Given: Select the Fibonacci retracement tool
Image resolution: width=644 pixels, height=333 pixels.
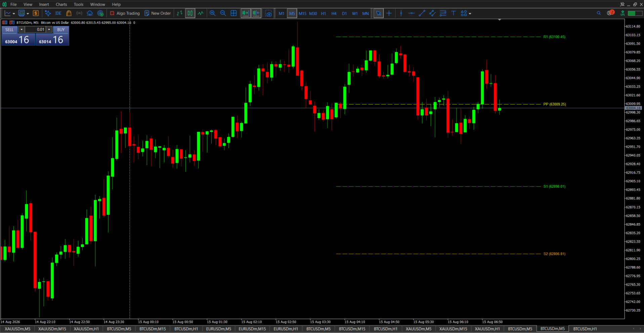Looking at the screenshot, I should tap(443, 13).
